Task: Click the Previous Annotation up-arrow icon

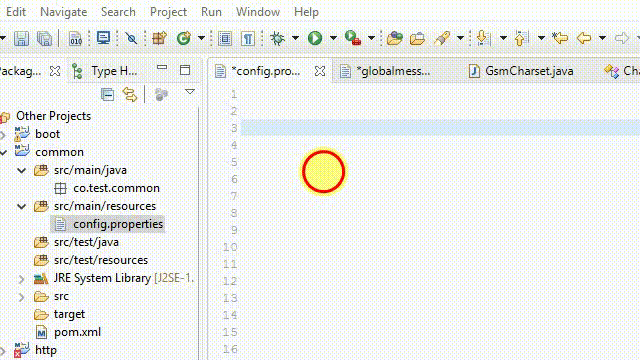Action: [x=521, y=38]
